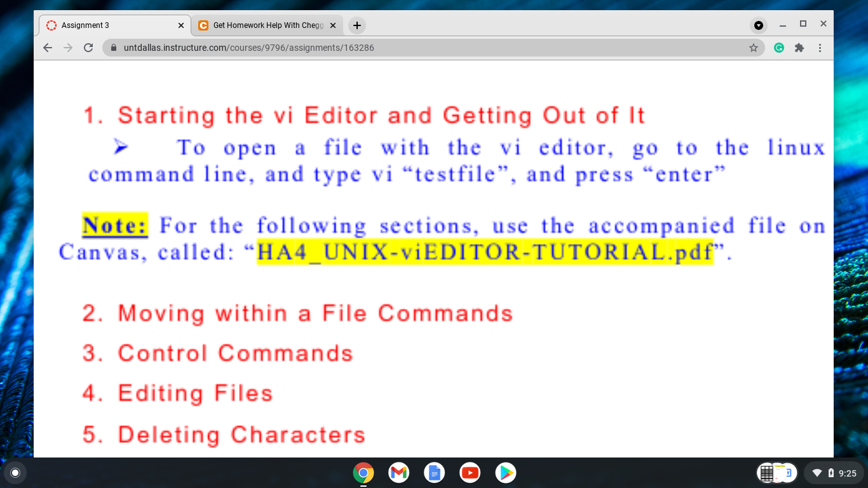
Task: Click the highlighted "Note:" label
Action: pos(115,226)
